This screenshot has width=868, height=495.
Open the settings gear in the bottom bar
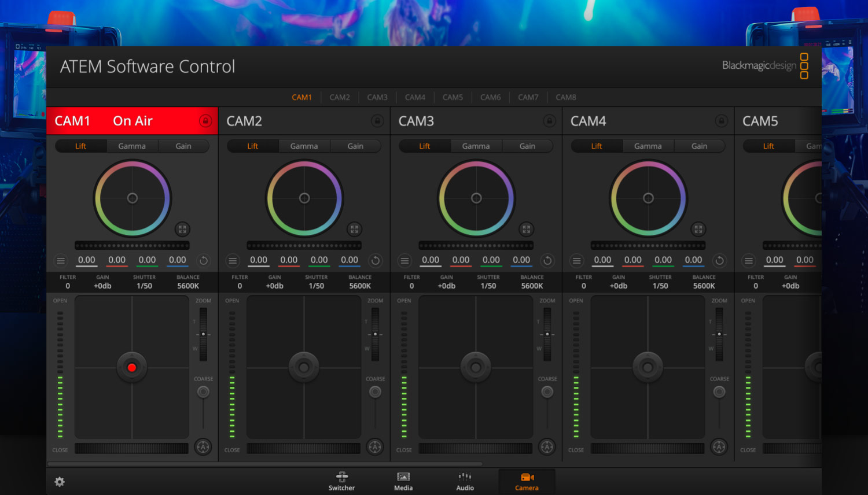click(60, 482)
